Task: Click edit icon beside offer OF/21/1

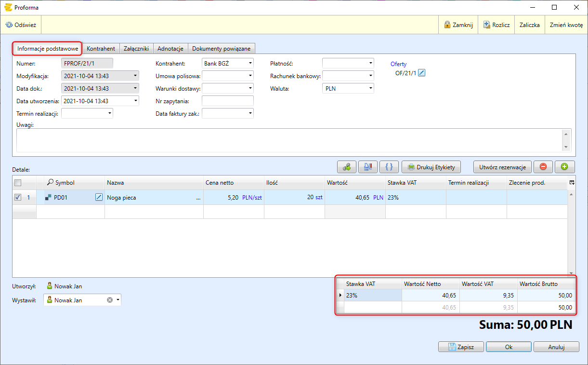Action: 422,73
